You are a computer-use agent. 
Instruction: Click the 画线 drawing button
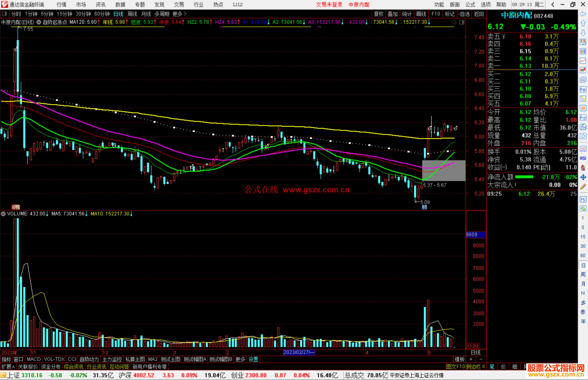pos(421,14)
